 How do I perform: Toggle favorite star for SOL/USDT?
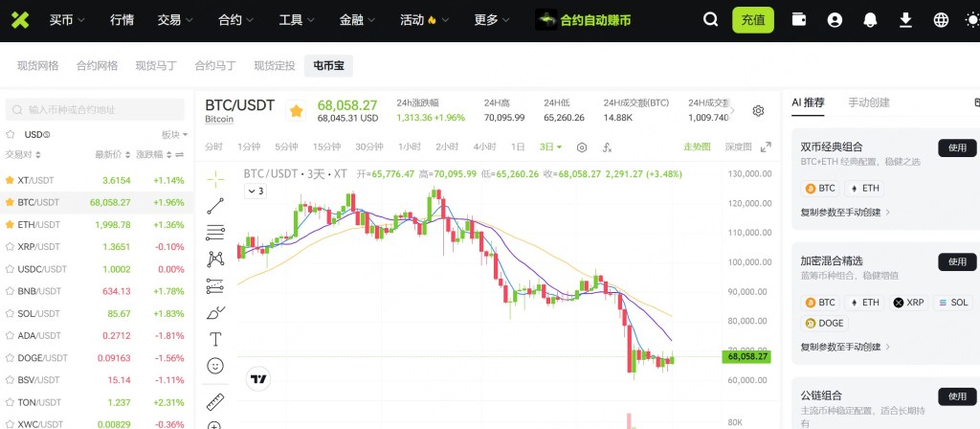10,313
